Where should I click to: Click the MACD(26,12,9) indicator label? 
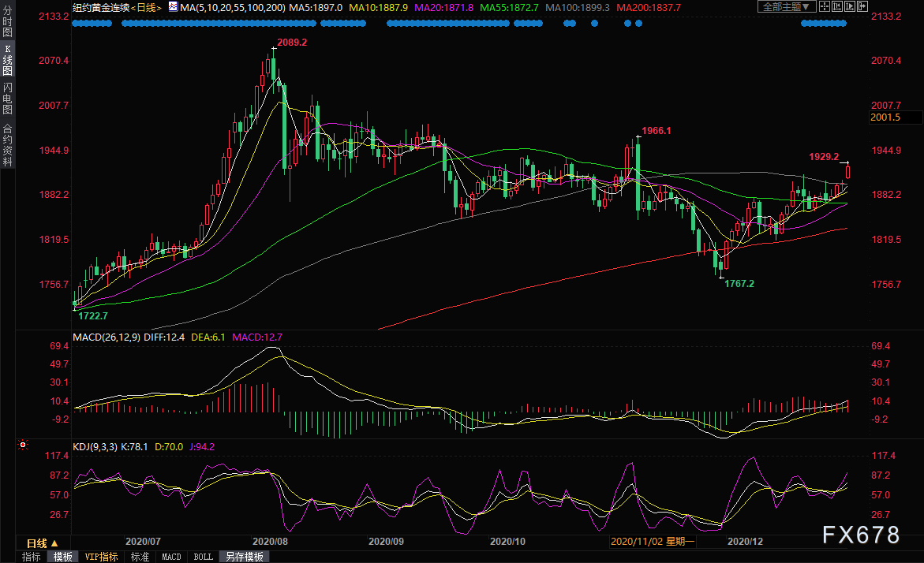pos(106,337)
